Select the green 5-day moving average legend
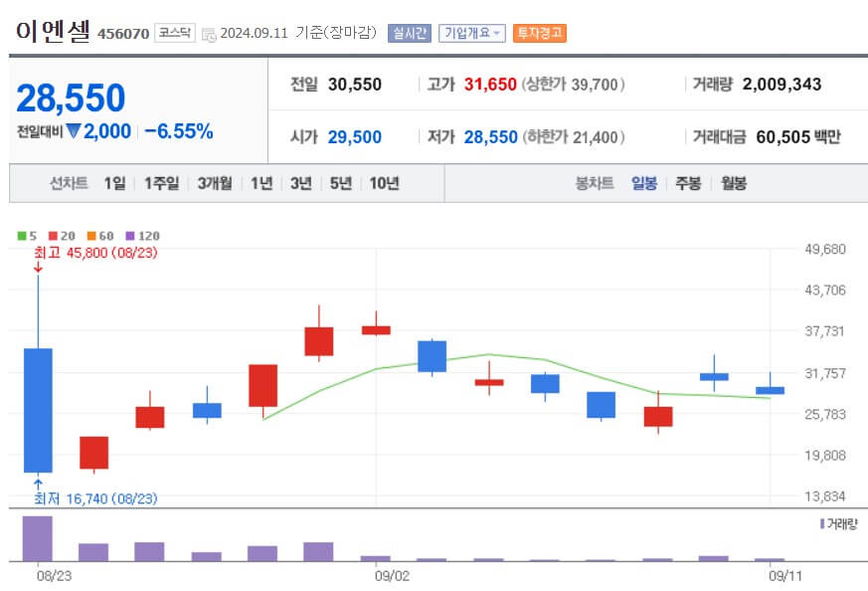868x591 pixels. click(26, 234)
